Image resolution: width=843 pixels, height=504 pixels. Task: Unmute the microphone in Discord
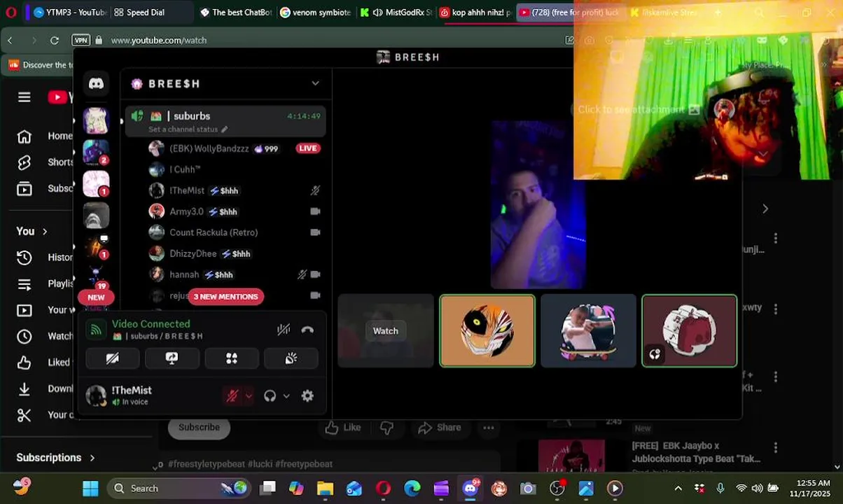click(x=232, y=396)
